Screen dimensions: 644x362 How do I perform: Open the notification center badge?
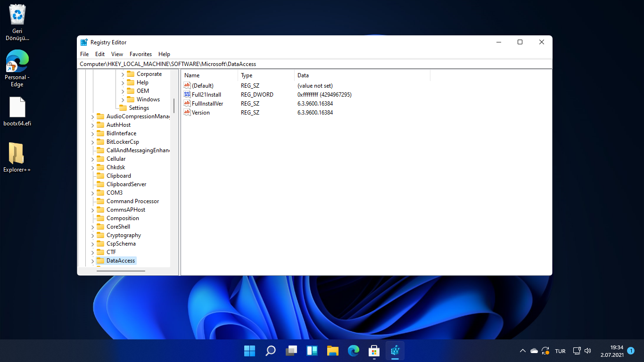click(631, 351)
